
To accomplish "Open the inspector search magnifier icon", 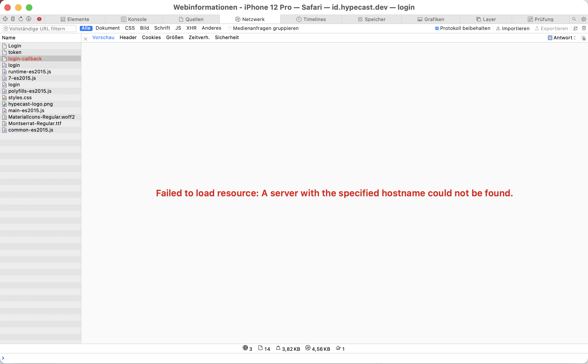I will point(574,19).
